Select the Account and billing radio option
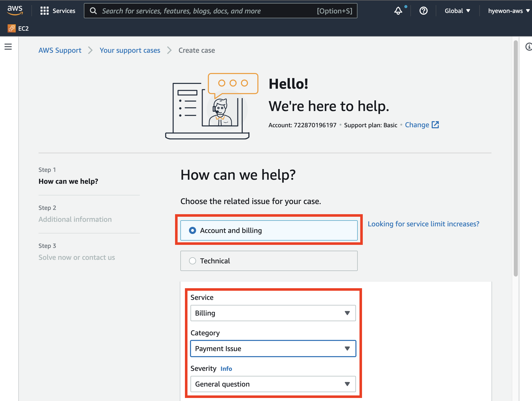 tap(193, 230)
